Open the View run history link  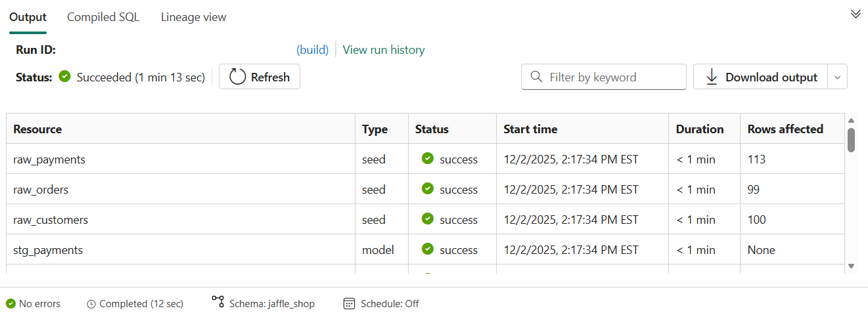[384, 50]
